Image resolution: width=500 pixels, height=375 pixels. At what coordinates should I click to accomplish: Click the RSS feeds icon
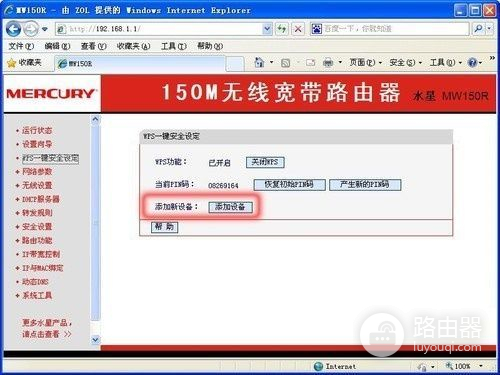click(x=286, y=63)
